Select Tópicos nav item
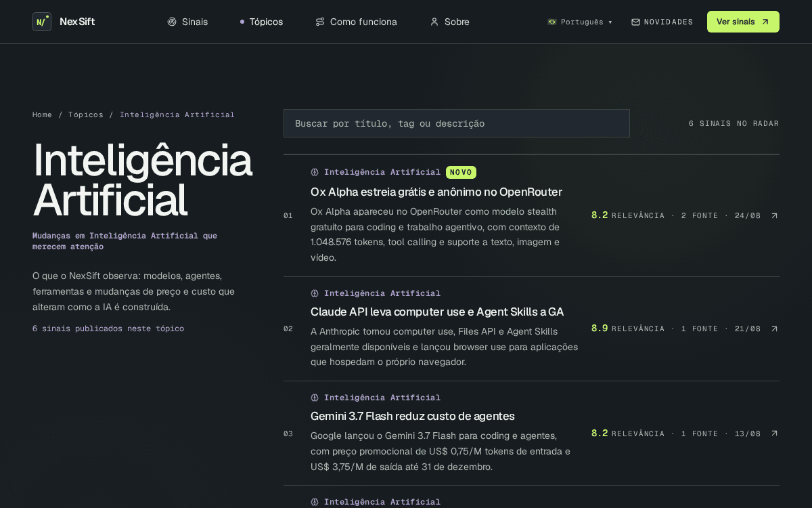The width and height of the screenshot is (812, 508). click(x=261, y=22)
